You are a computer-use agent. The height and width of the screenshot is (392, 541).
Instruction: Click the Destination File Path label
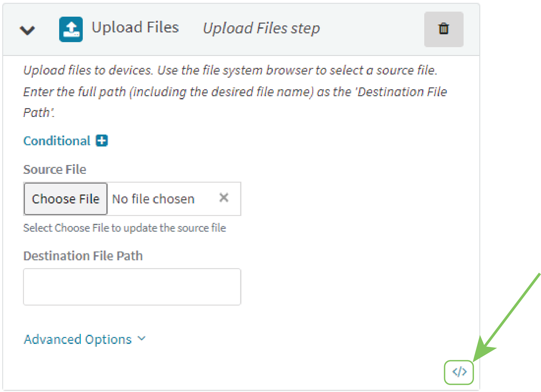[83, 256]
